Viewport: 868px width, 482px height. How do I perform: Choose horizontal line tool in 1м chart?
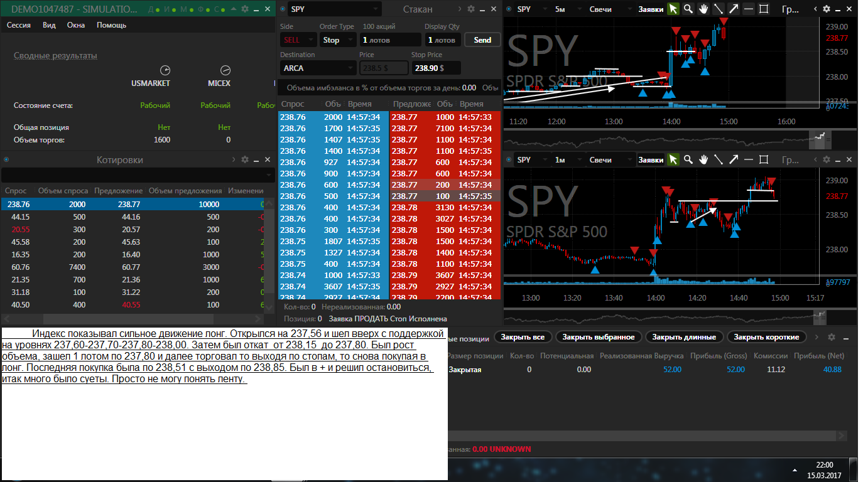tap(749, 159)
